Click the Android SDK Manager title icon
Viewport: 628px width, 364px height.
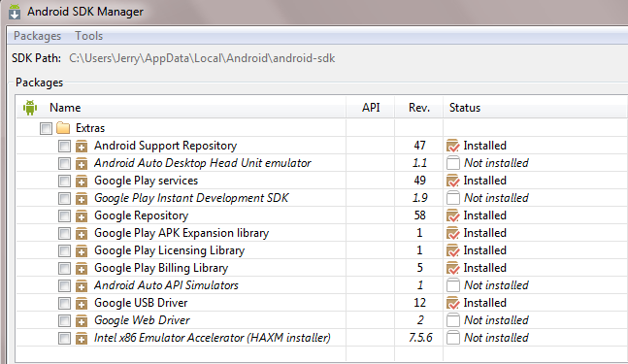(15, 12)
